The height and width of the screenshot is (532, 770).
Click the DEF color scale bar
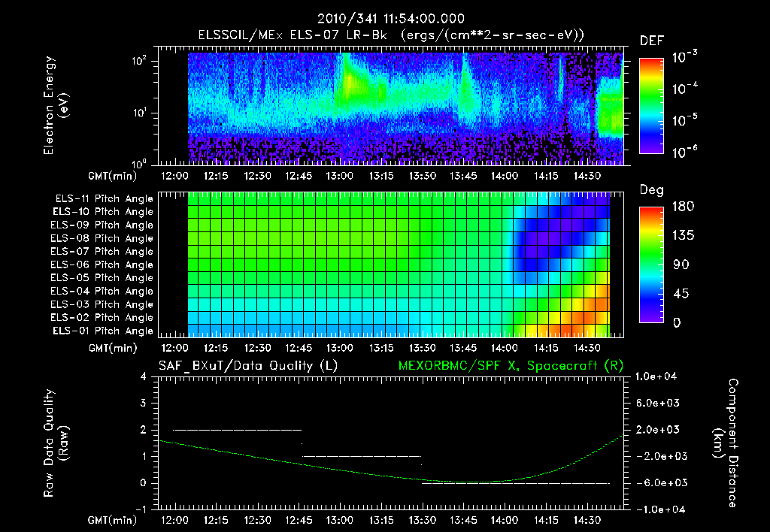651,105
